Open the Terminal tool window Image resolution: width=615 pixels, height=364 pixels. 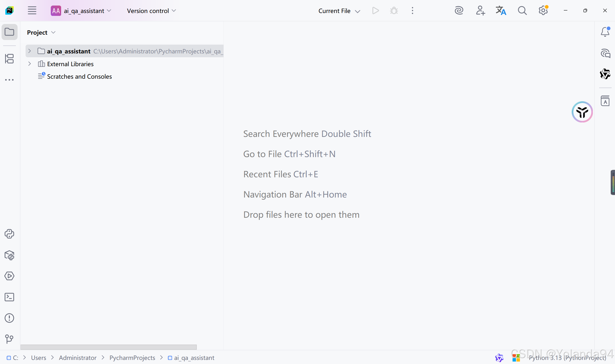[x=9, y=297]
